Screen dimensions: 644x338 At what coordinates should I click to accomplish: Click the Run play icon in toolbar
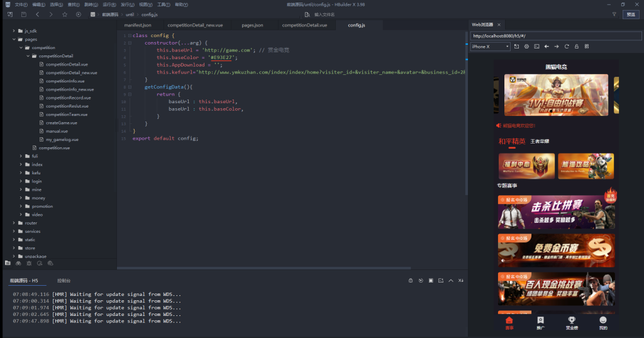78,14
